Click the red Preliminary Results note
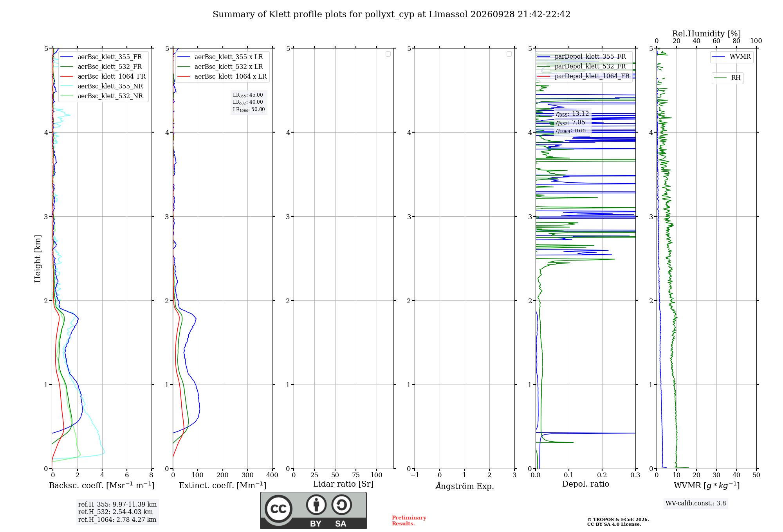 pos(409,521)
